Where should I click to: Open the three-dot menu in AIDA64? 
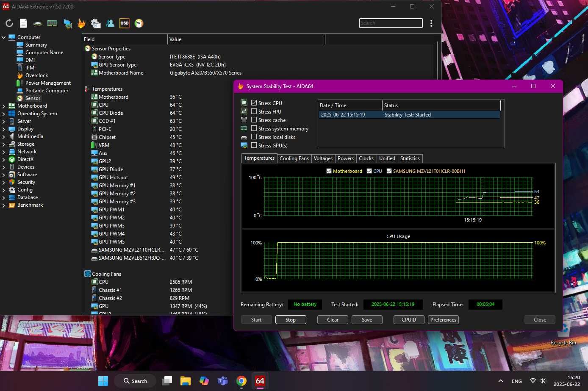tap(431, 23)
